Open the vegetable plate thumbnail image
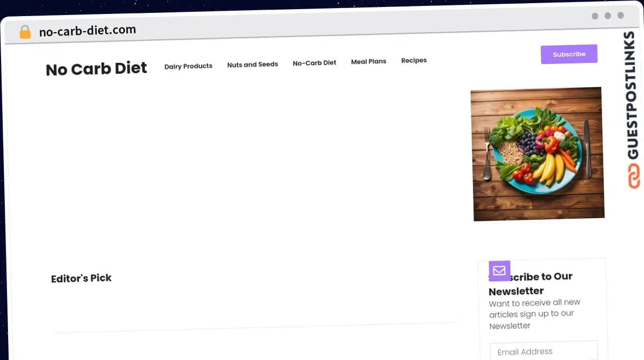 pos(537,154)
